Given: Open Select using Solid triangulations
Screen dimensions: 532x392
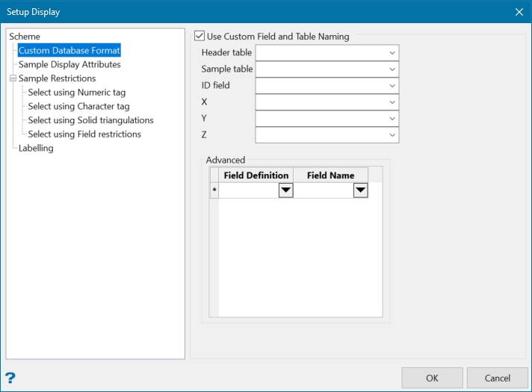Looking at the screenshot, I should tap(90, 120).
